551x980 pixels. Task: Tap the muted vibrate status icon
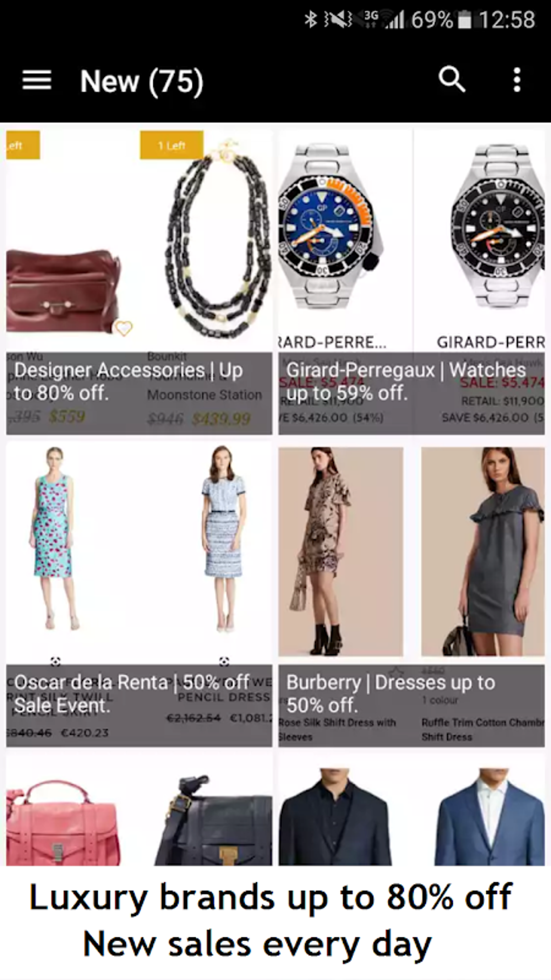(x=338, y=19)
